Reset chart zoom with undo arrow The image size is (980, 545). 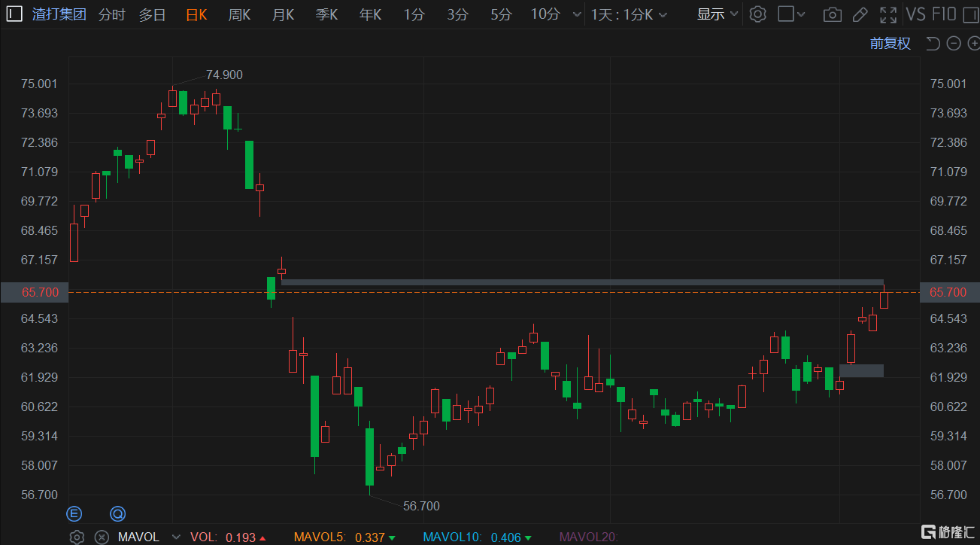coord(933,44)
